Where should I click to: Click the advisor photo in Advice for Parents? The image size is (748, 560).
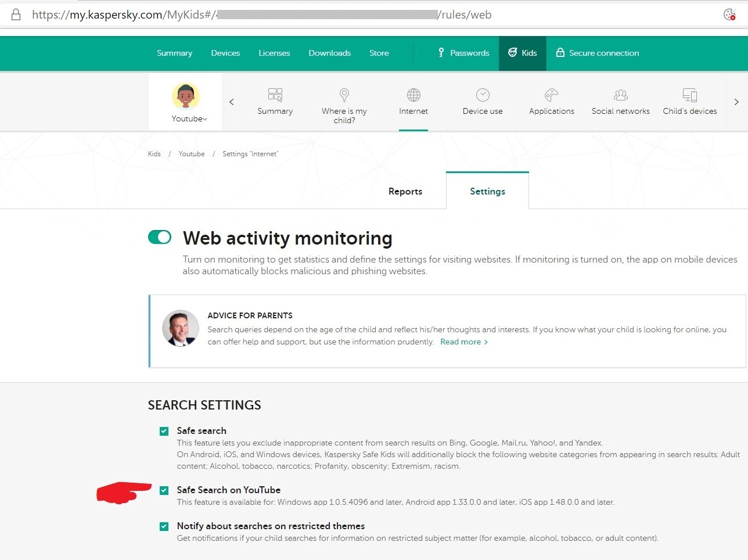coord(181,328)
